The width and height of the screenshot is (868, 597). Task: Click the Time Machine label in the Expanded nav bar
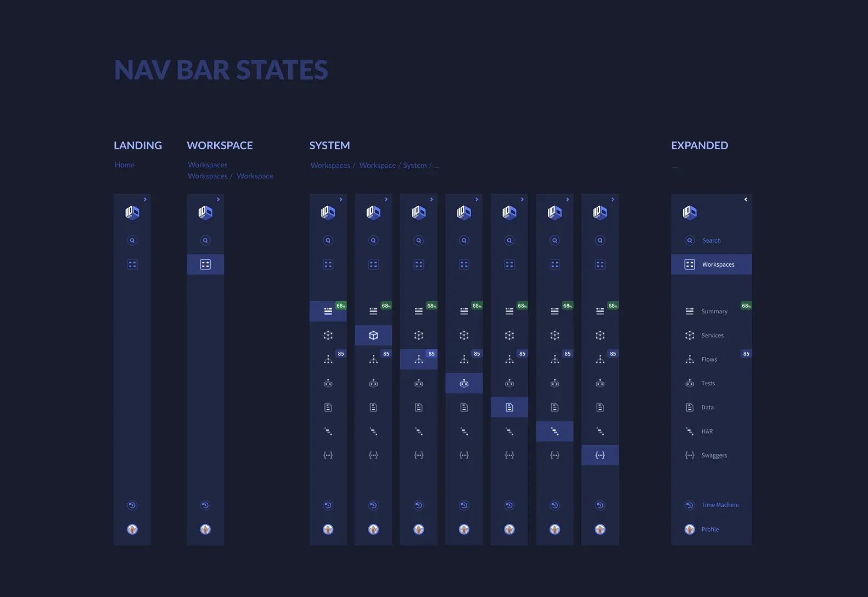click(x=720, y=505)
